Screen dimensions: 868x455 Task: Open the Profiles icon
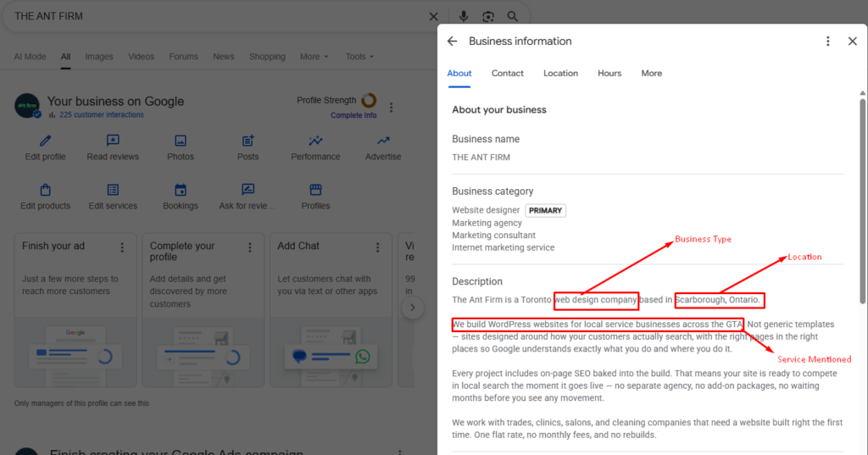click(315, 190)
